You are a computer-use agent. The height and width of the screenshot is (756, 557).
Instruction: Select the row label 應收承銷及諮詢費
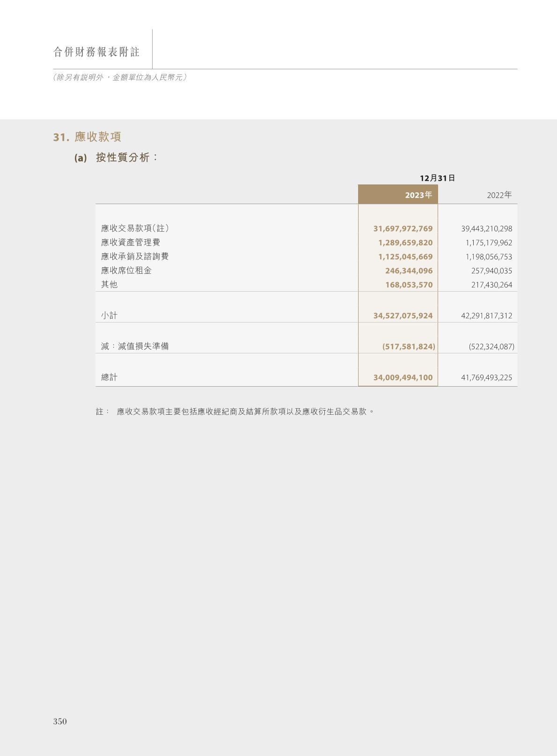[x=135, y=257]
